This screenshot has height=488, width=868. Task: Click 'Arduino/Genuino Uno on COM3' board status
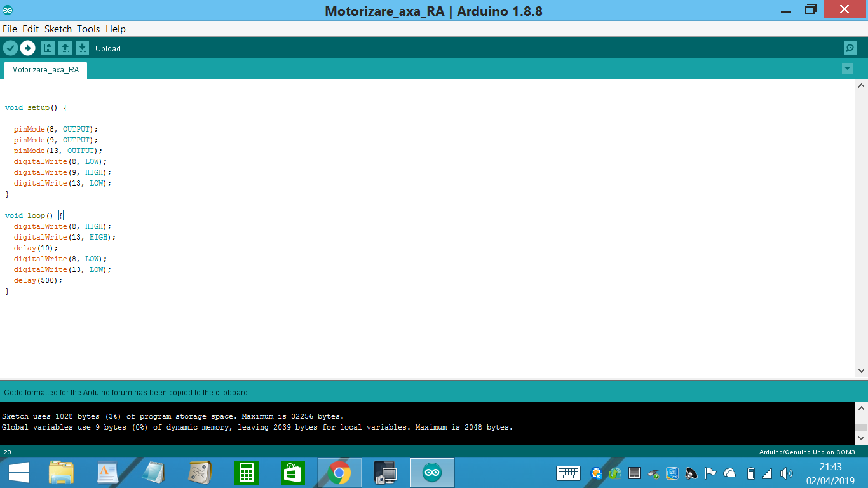coord(807,452)
